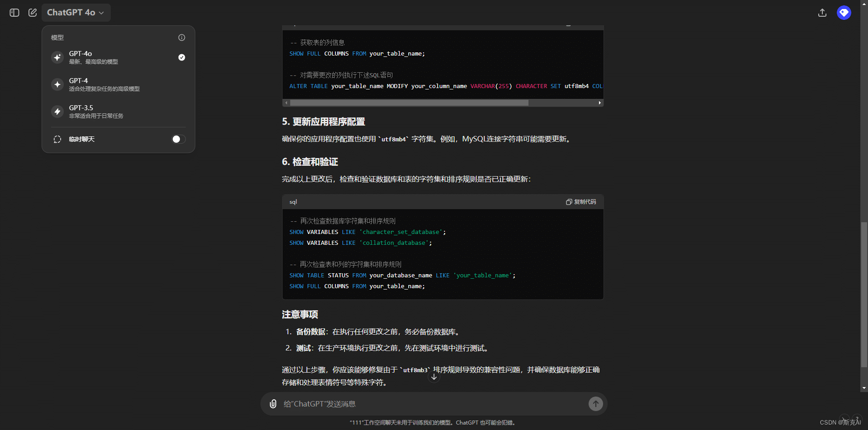
Task: Click the GPT-4 sparkle icon
Action: coord(57,84)
